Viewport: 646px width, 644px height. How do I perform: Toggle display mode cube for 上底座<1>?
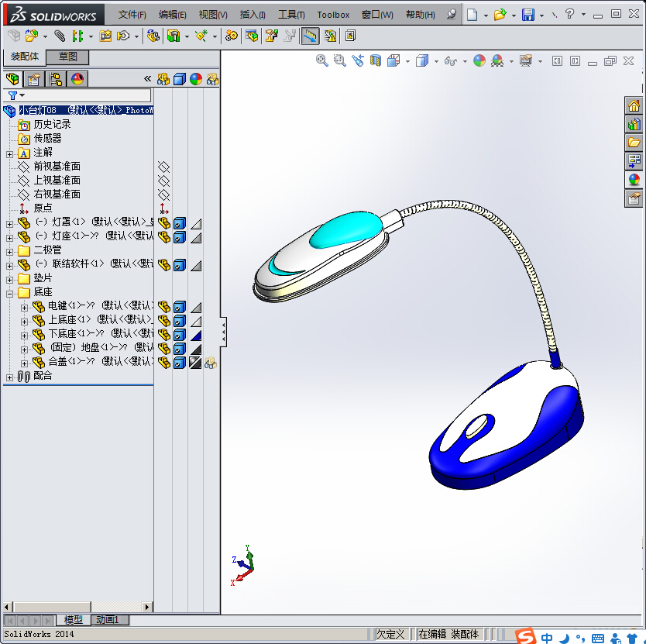point(179,321)
